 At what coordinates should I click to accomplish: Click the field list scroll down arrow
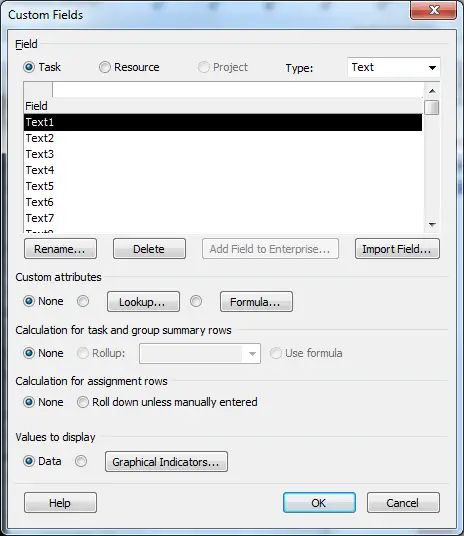tap(432, 225)
